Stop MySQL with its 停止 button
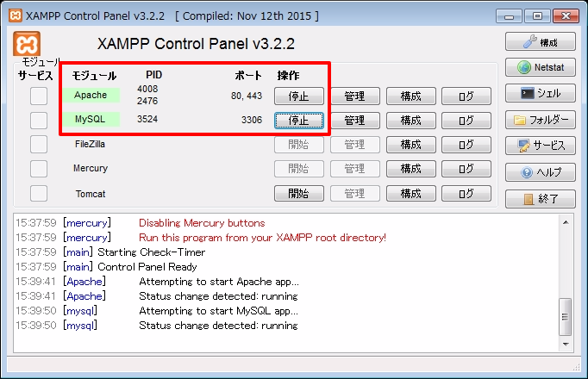 coord(299,121)
